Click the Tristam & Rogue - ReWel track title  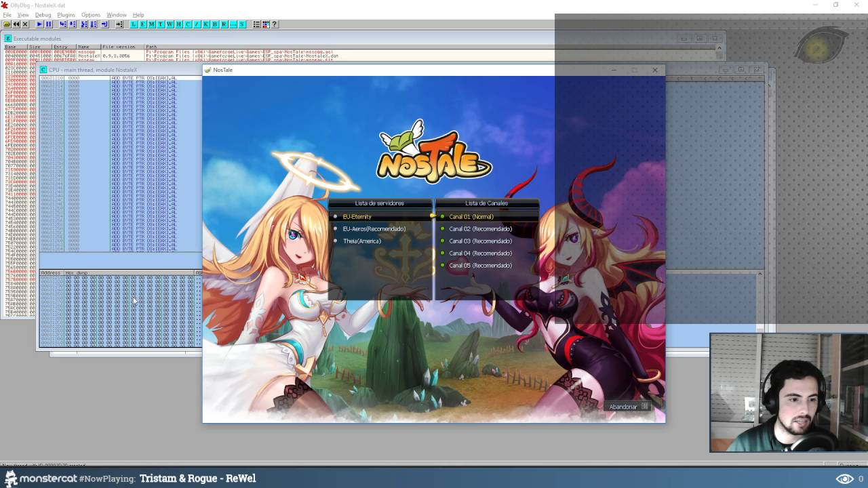click(x=197, y=479)
